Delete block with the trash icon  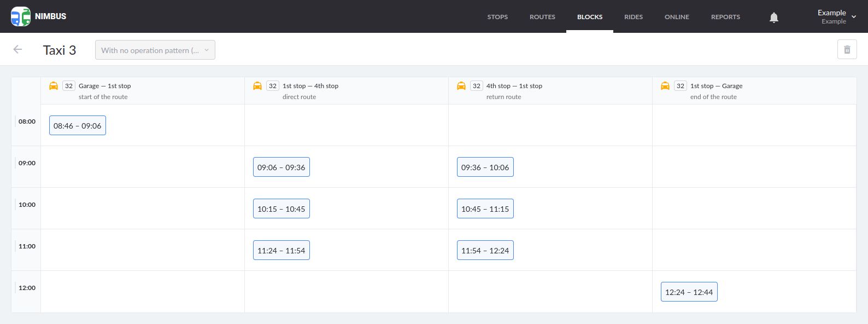pos(847,50)
